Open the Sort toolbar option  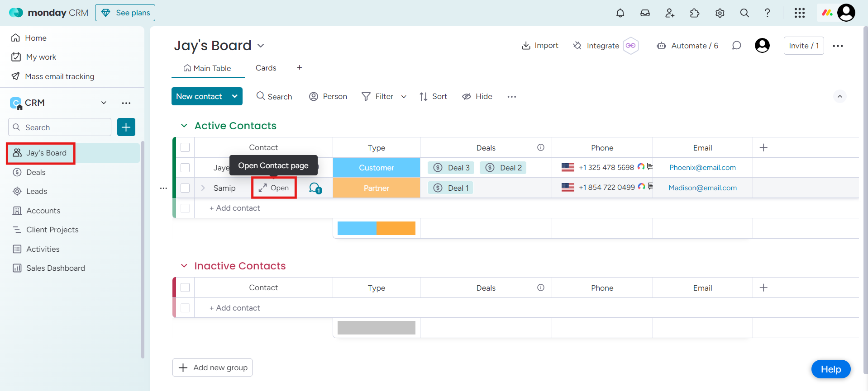(x=433, y=97)
